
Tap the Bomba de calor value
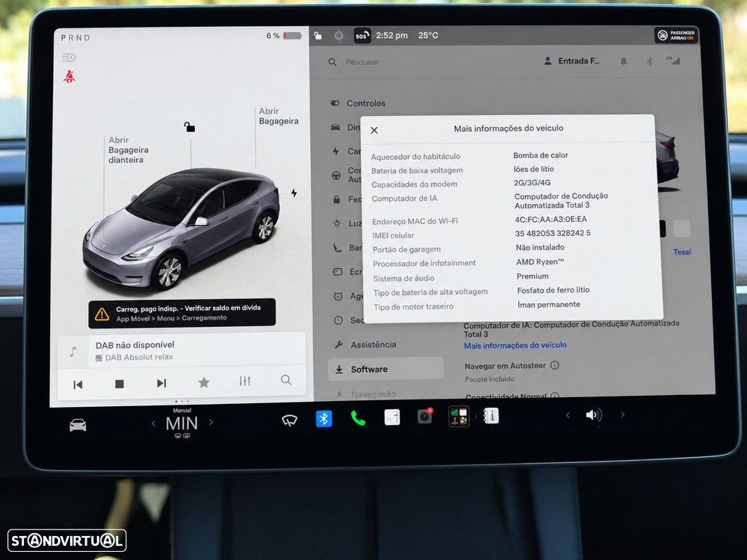[541, 155]
